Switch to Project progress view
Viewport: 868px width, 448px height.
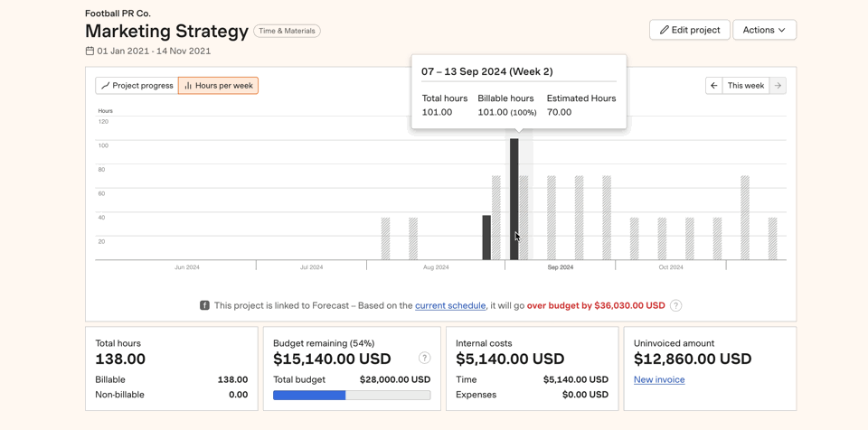point(137,86)
